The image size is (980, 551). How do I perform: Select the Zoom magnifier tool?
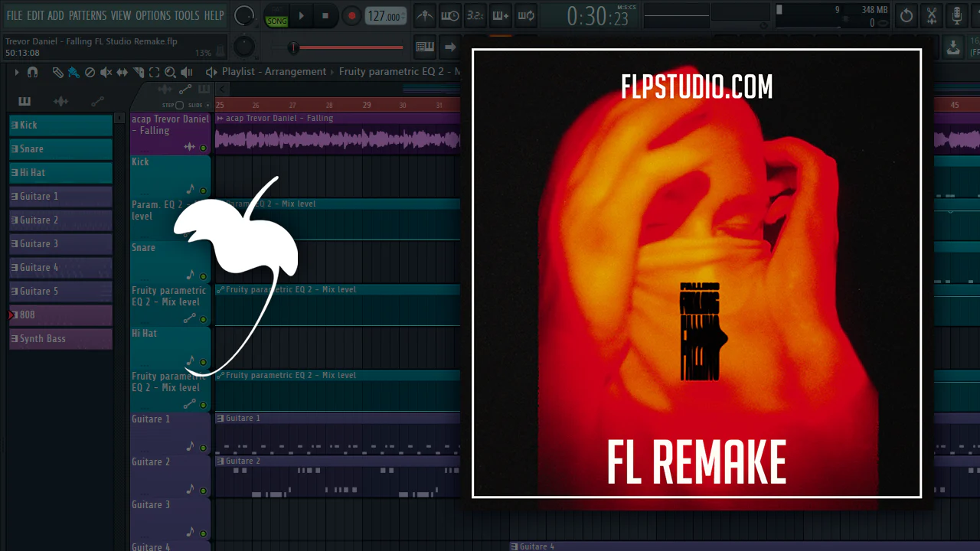click(170, 72)
